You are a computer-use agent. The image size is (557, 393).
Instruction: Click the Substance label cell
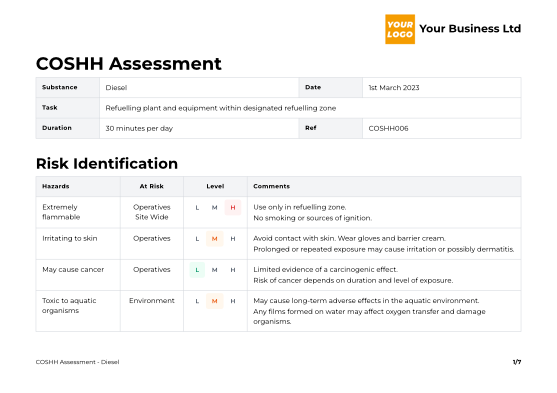pos(67,87)
